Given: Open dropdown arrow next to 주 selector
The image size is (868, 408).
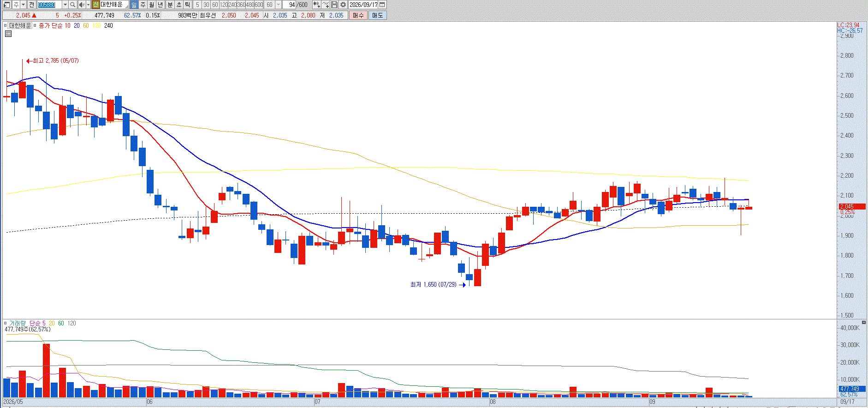Looking at the screenshot, I should click(x=23, y=5).
